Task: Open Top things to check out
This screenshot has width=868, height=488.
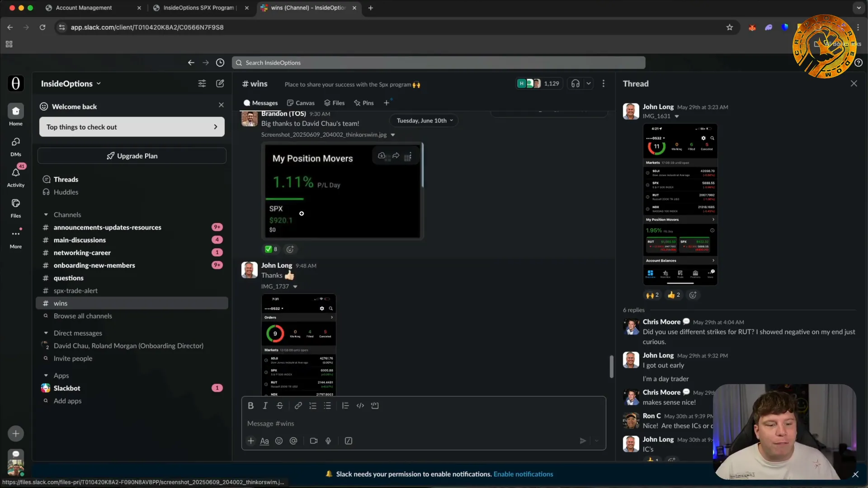Action: (x=132, y=127)
